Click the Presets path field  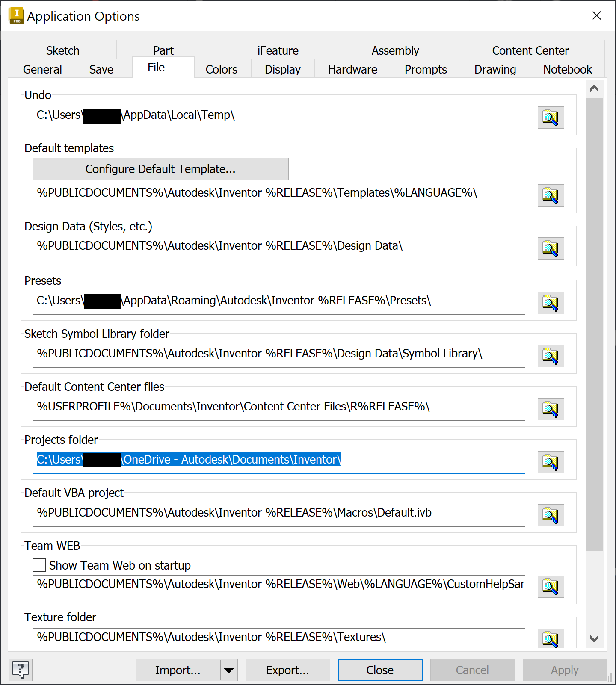click(x=279, y=303)
